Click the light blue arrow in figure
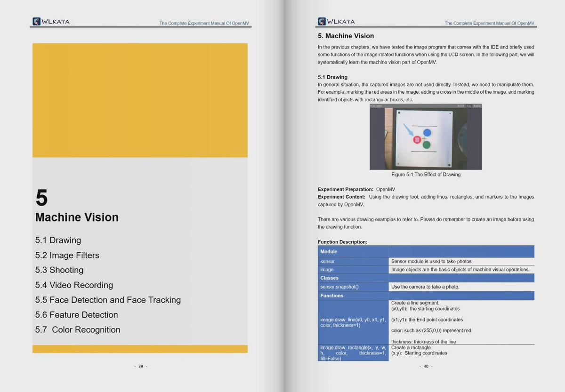 [x=408, y=131]
